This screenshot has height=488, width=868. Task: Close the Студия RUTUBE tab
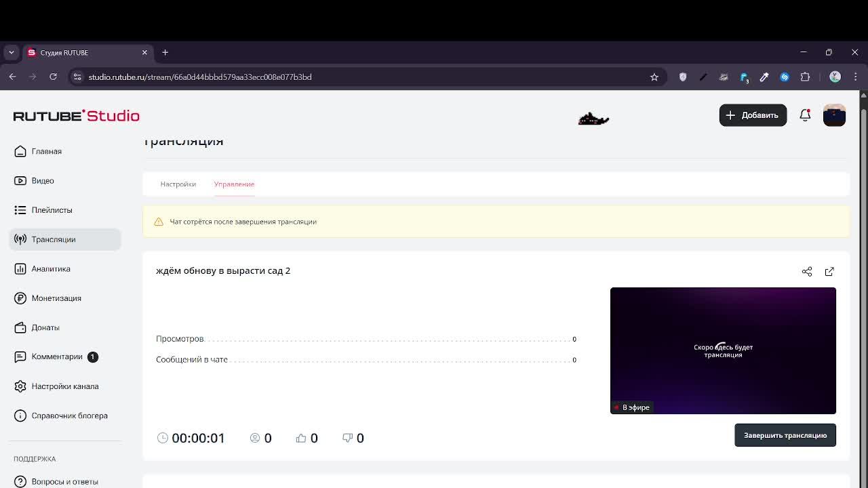point(144,52)
